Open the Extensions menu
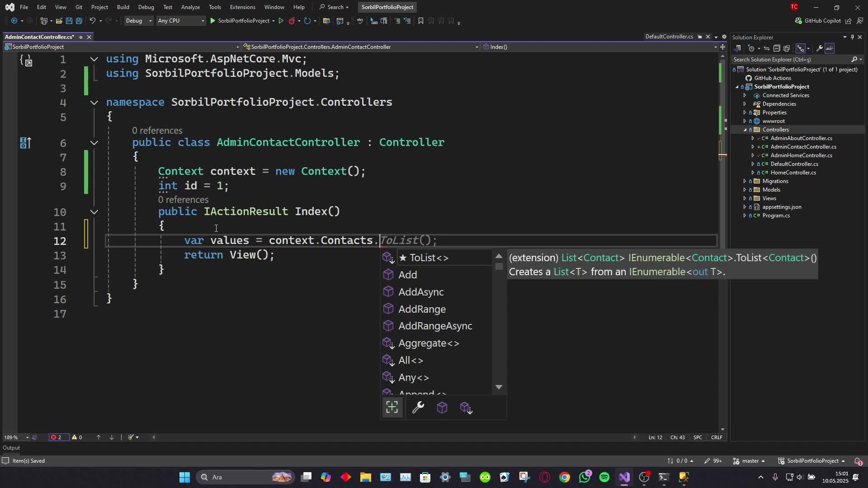Viewport: 868px width, 488px height. click(x=242, y=7)
